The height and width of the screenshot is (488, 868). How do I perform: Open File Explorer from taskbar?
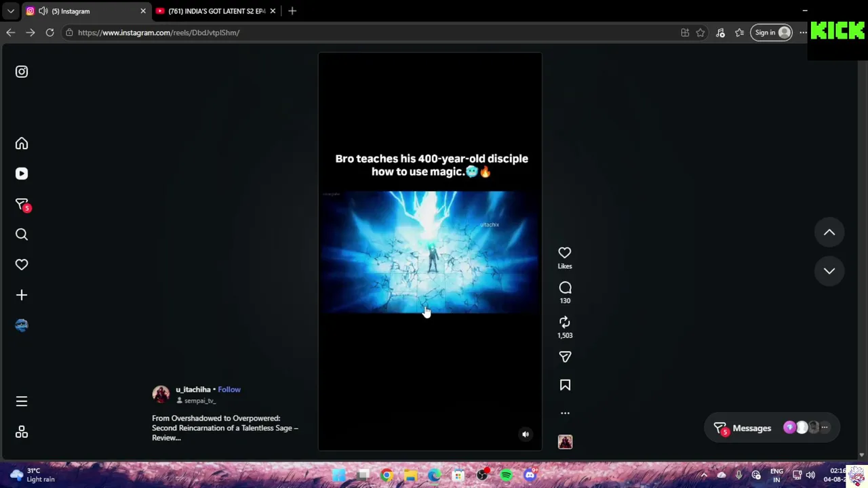pos(410,475)
